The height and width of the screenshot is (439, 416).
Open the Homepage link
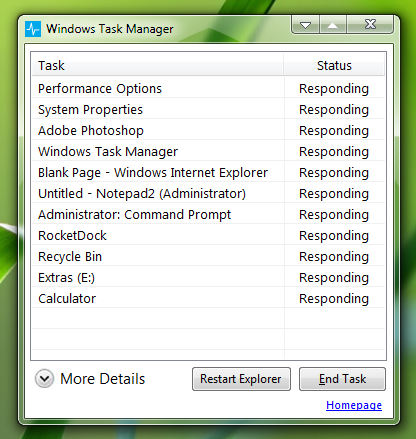354,405
